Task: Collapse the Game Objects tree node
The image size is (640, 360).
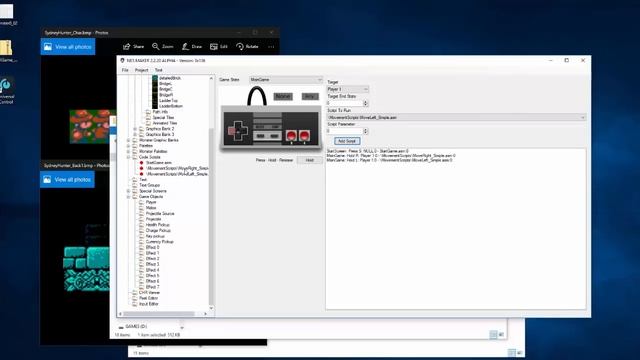Action: click(129, 197)
